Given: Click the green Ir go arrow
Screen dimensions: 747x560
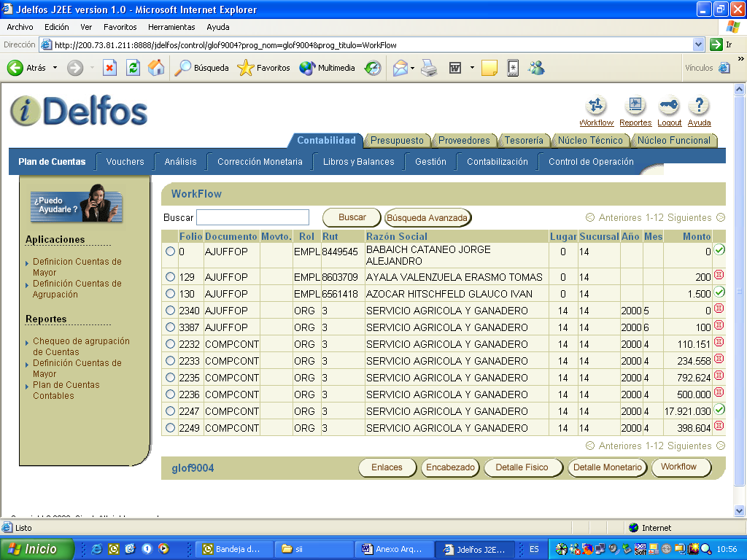Looking at the screenshot, I should pos(716,44).
